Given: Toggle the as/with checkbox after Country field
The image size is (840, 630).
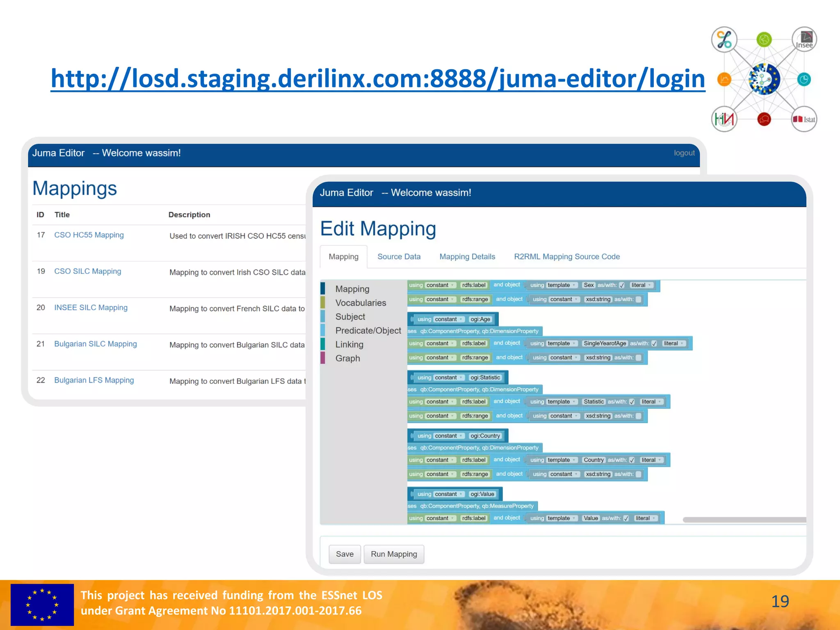Looking at the screenshot, I should (632, 460).
